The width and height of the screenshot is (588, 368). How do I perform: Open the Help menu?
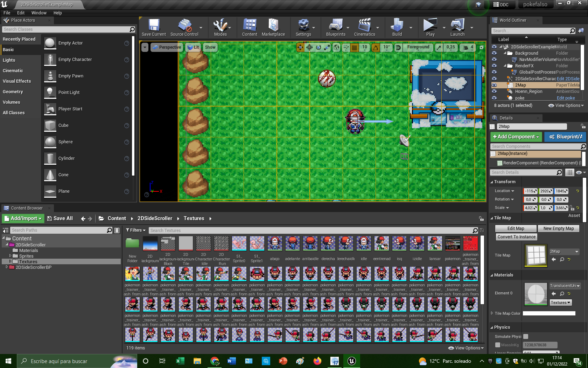coord(58,13)
